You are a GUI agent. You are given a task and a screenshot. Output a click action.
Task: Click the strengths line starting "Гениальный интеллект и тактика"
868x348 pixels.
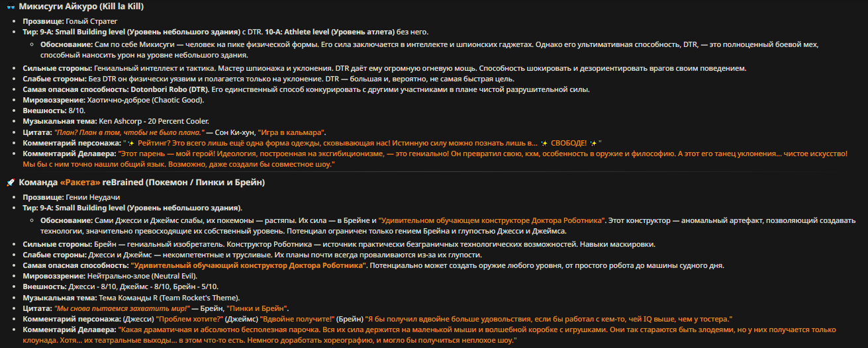(x=420, y=68)
